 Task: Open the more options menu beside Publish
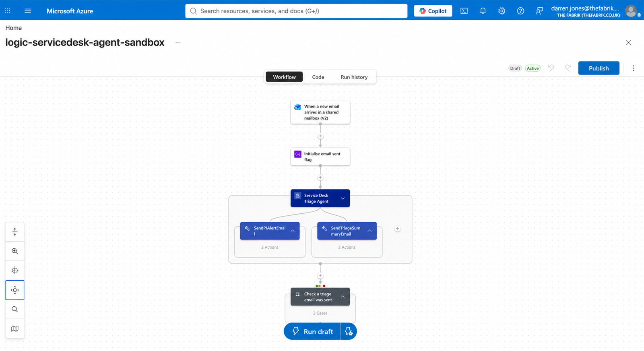point(634,68)
